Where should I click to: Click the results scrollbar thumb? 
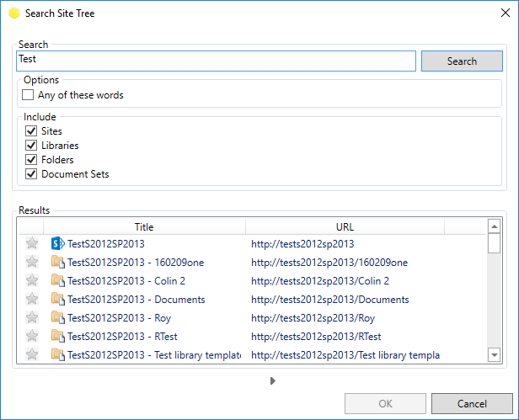click(x=495, y=243)
